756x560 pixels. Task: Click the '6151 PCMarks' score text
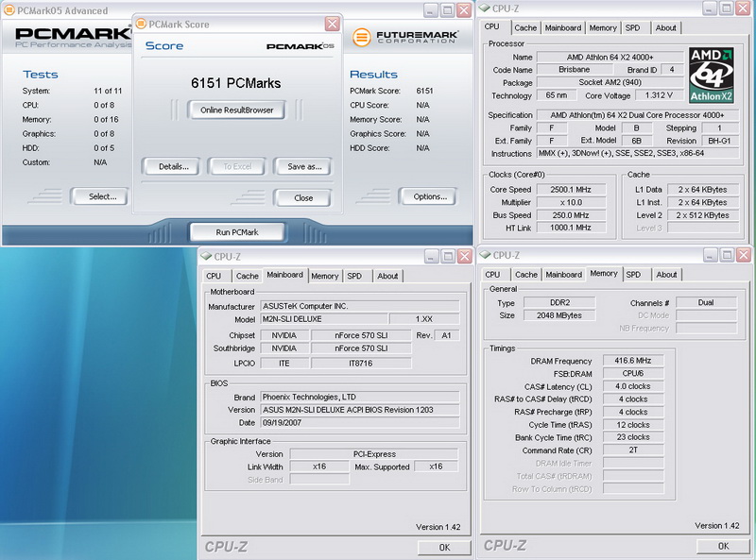[x=235, y=83]
